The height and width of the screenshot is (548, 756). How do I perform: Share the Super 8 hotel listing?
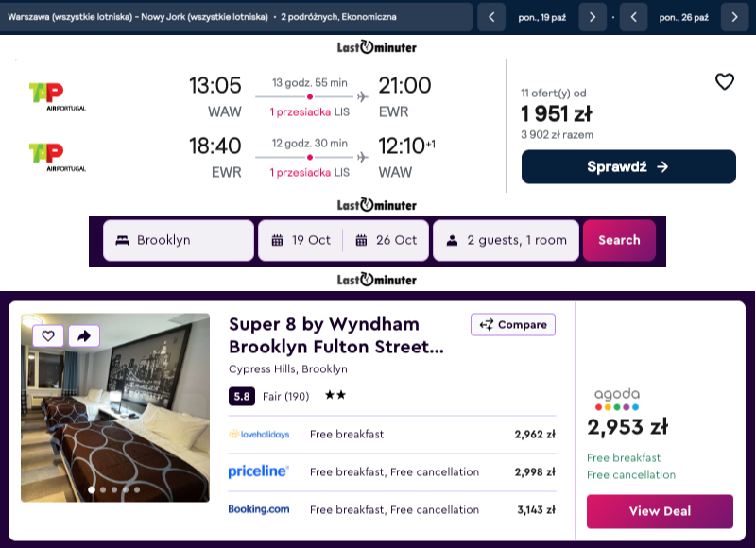coord(84,335)
